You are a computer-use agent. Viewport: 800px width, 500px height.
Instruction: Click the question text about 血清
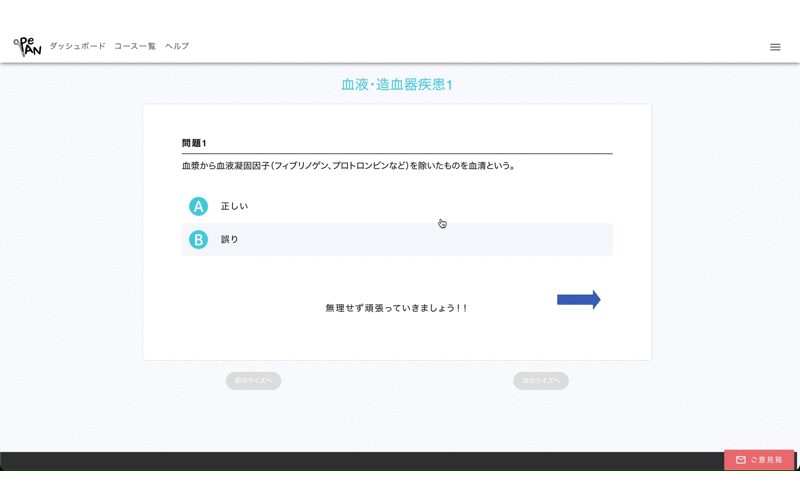pyautogui.click(x=349, y=166)
